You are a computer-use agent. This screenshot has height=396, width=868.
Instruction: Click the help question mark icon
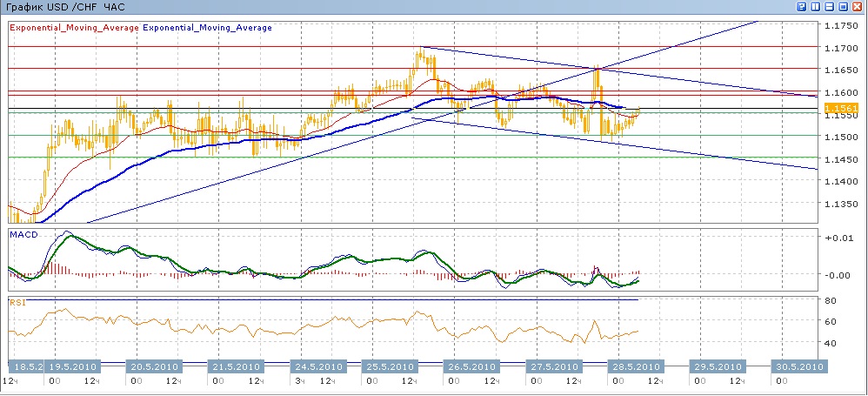pos(801,6)
